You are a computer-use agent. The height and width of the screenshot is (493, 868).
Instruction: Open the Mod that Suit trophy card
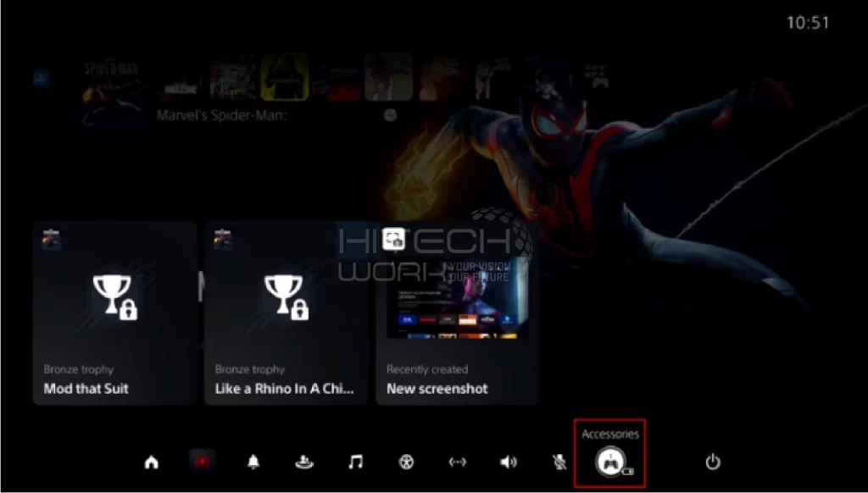[x=114, y=313]
